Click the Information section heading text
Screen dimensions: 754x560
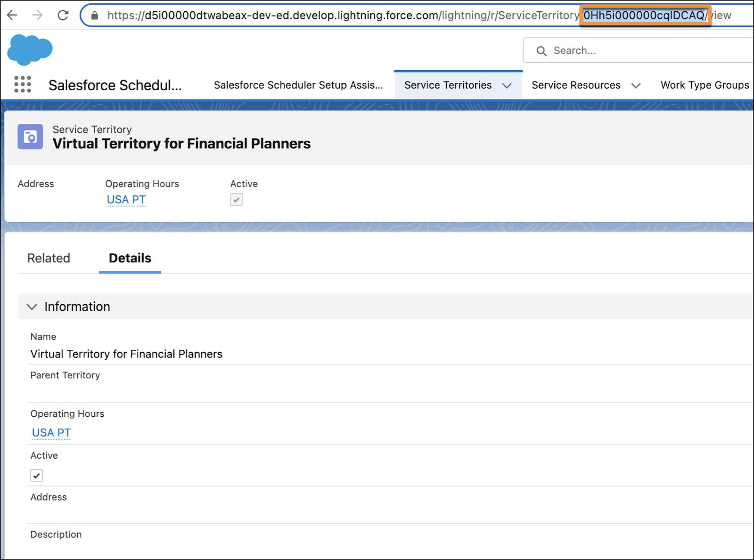coord(77,307)
